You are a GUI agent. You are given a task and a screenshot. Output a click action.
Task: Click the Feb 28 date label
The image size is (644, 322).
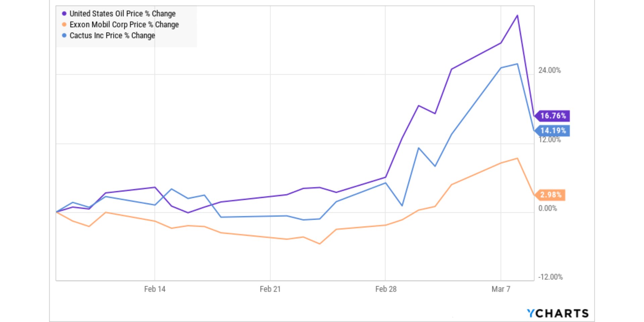386,289
